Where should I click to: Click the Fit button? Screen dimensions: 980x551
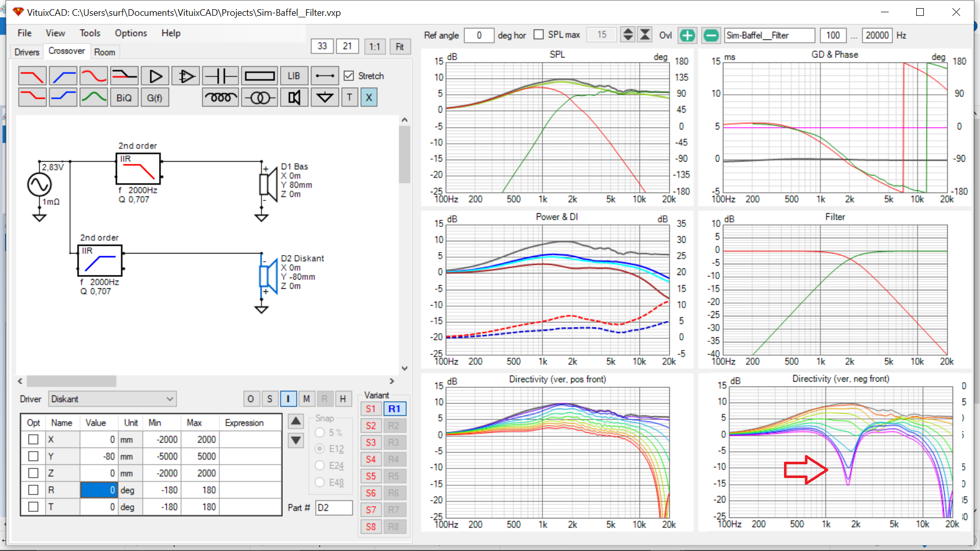(x=400, y=46)
